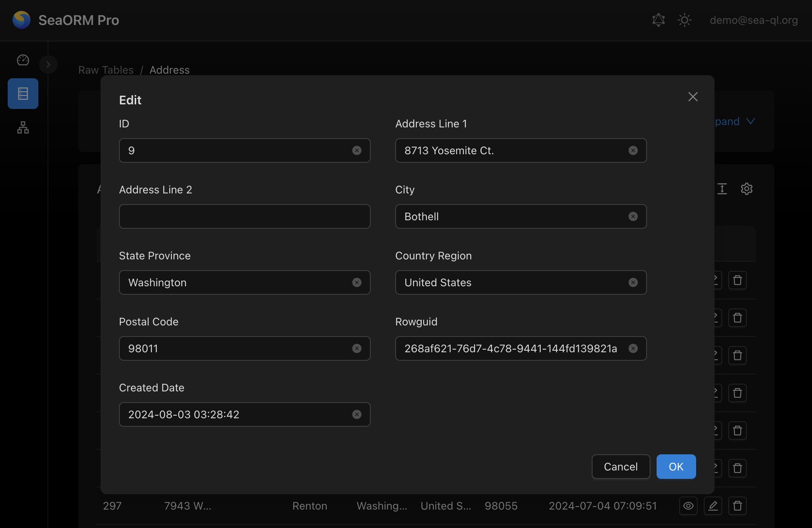Click the OK button
812x528 pixels.
pos(676,467)
